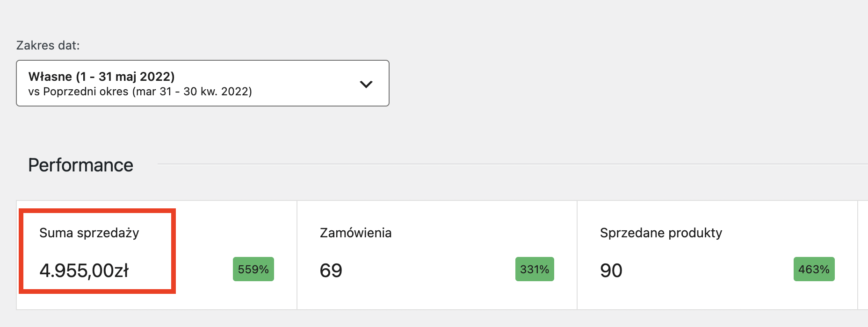Click the 4.955,00zł sales total value
The width and height of the screenshot is (868, 327).
point(84,270)
